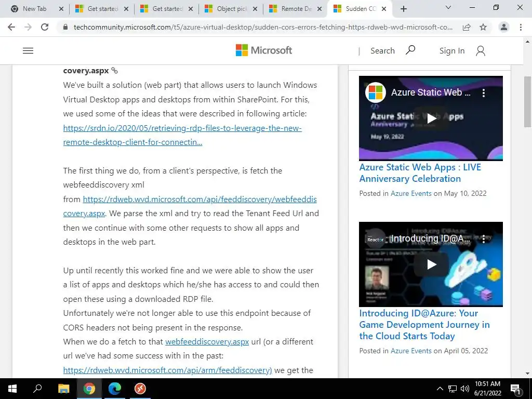Open File Explorer from taskbar

[63, 389]
